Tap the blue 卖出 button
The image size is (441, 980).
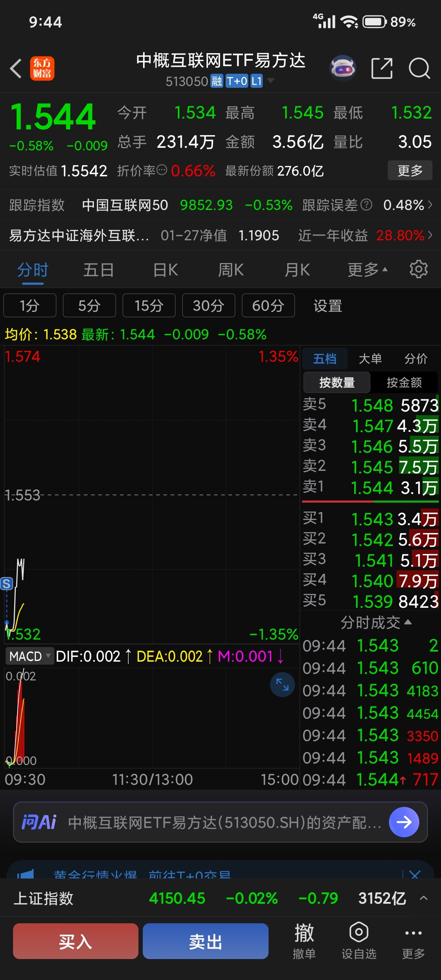tap(205, 941)
